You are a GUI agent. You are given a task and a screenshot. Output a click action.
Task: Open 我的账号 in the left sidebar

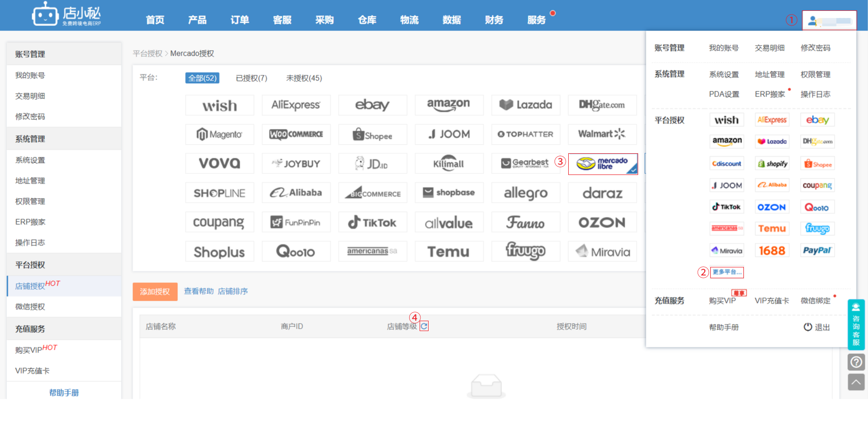coord(30,75)
